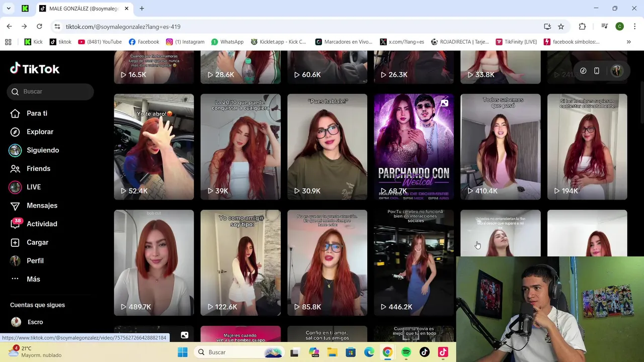Expand the Más options menu
Viewport: 644px width, 362px height.
coord(25,279)
